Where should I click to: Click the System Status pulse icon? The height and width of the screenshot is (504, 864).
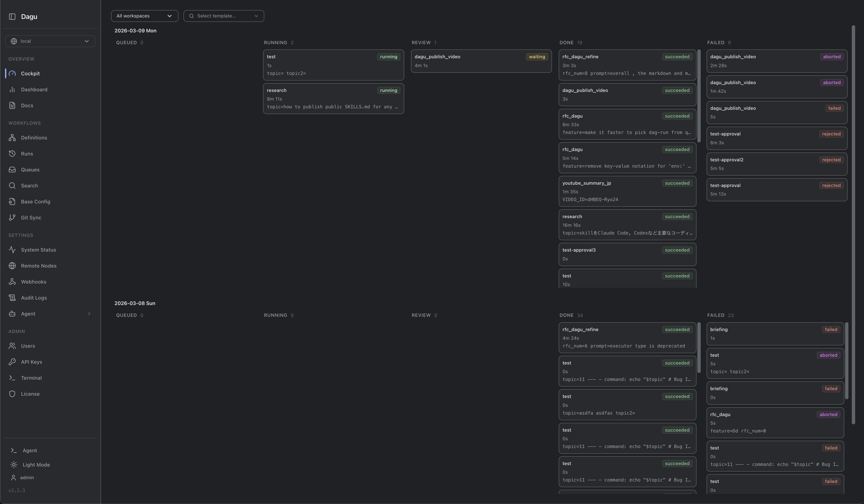click(x=12, y=250)
